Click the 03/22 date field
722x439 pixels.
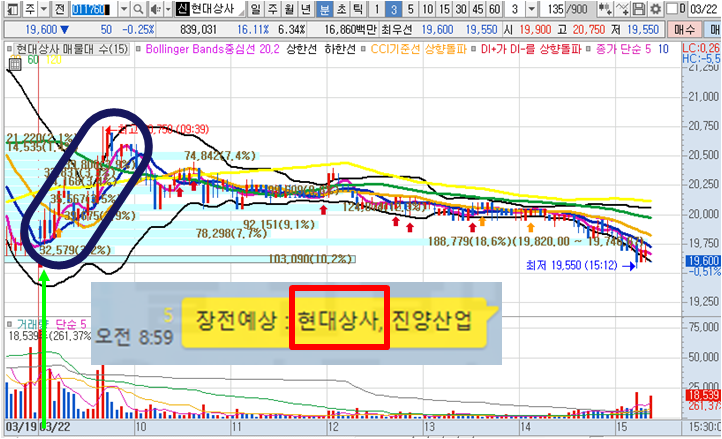pyautogui.click(x=705, y=9)
